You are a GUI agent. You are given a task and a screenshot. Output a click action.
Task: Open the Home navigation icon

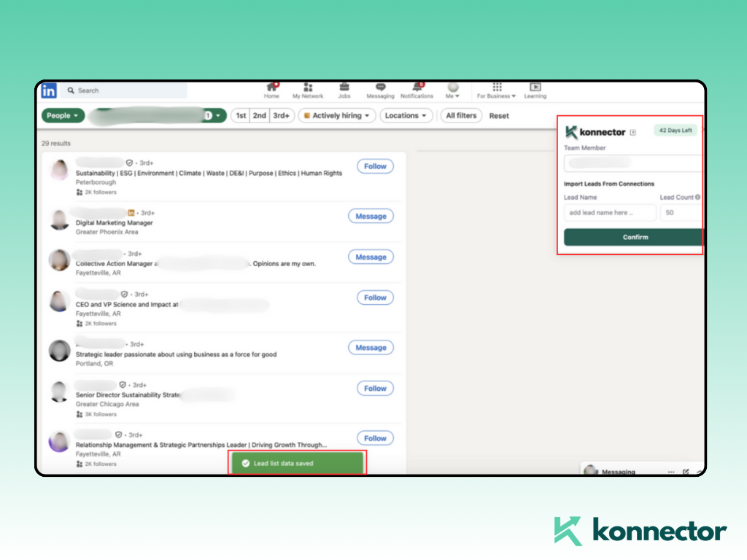pos(271,90)
